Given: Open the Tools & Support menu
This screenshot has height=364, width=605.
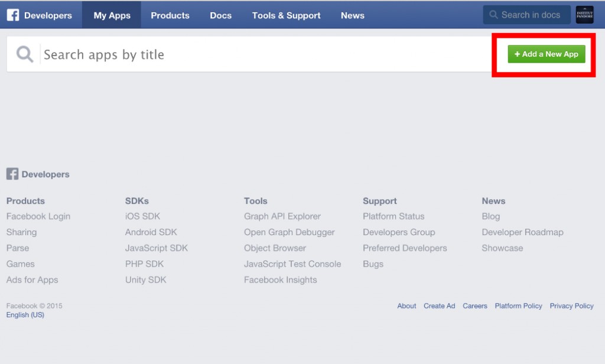Looking at the screenshot, I should [x=287, y=15].
